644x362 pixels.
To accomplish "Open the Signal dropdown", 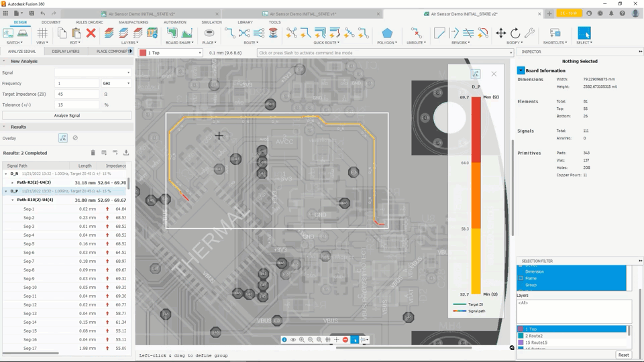I will click(93, 72).
